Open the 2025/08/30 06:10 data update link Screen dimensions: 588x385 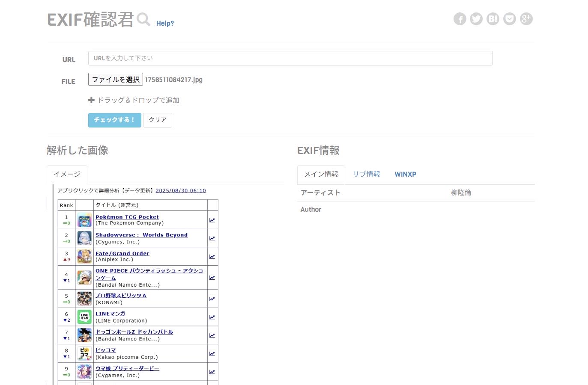(x=181, y=191)
